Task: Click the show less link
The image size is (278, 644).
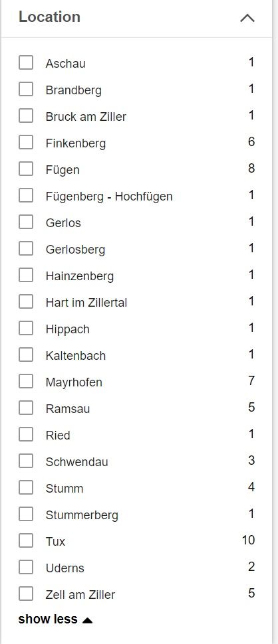Action: (48, 619)
